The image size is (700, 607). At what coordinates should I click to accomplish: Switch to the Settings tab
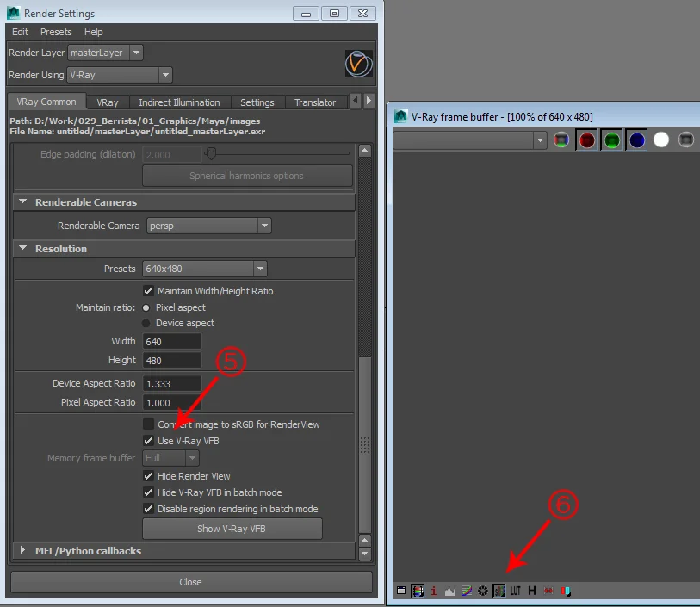[x=257, y=102]
